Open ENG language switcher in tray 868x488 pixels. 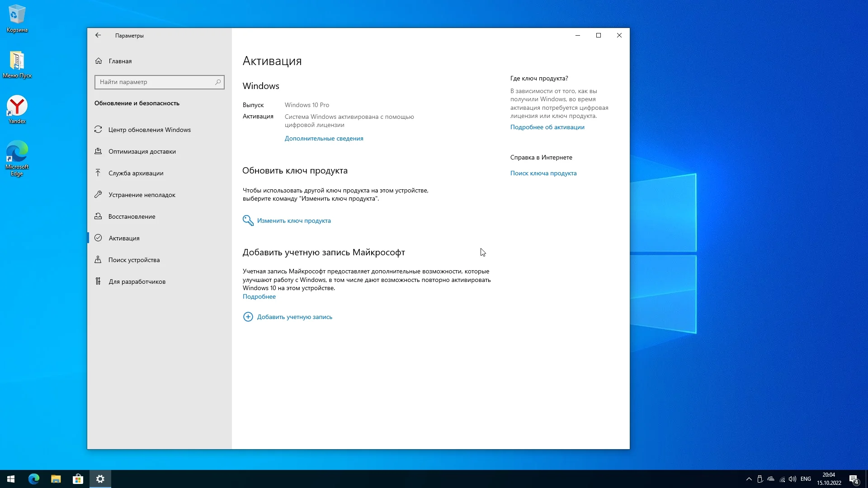(805, 479)
